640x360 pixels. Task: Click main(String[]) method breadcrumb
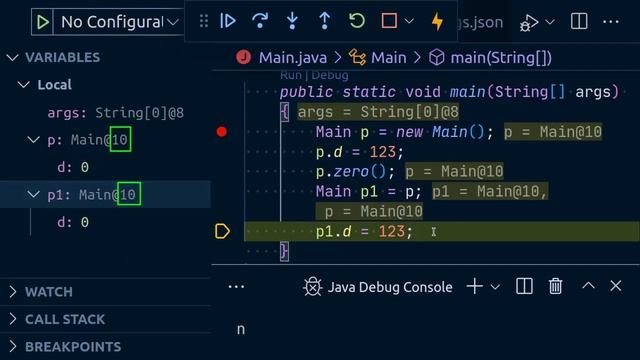click(x=501, y=58)
